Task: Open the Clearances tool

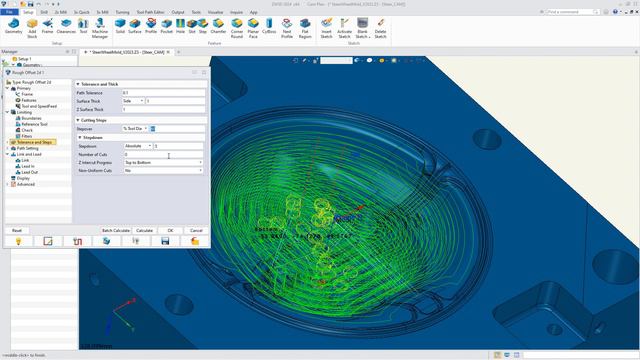Action: coord(66,26)
